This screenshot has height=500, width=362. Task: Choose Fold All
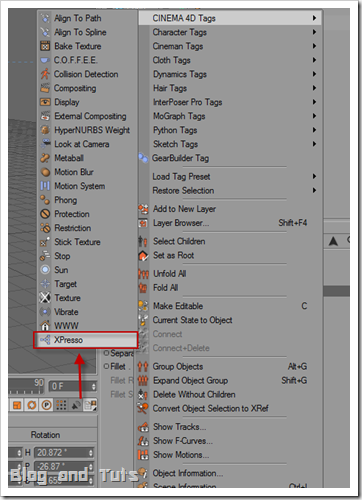pos(230,288)
